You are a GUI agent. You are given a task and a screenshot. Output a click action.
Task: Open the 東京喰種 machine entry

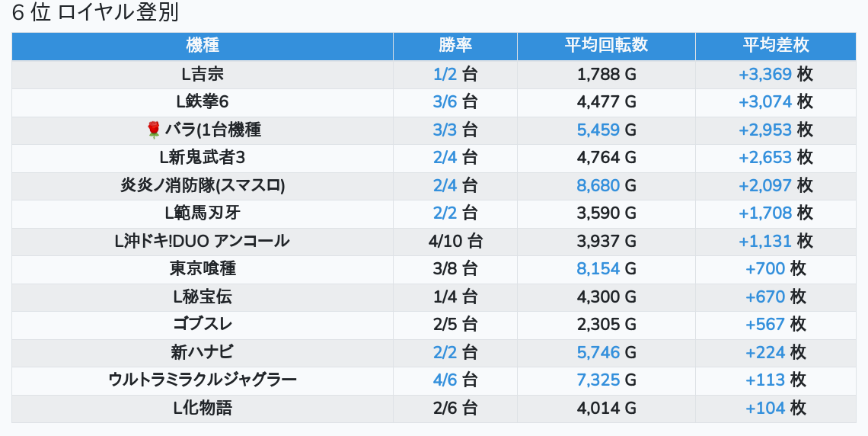pyautogui.click(x=203, y=269)
